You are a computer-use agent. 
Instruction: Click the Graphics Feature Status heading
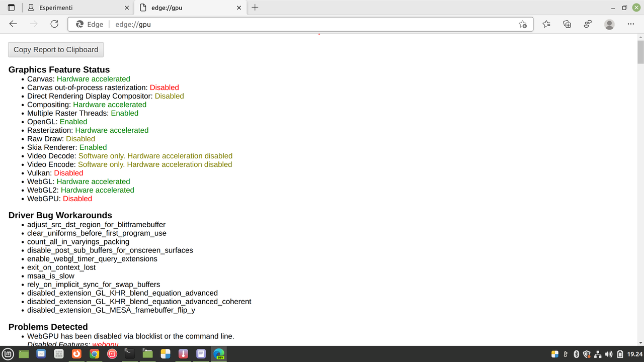(59, 70)
